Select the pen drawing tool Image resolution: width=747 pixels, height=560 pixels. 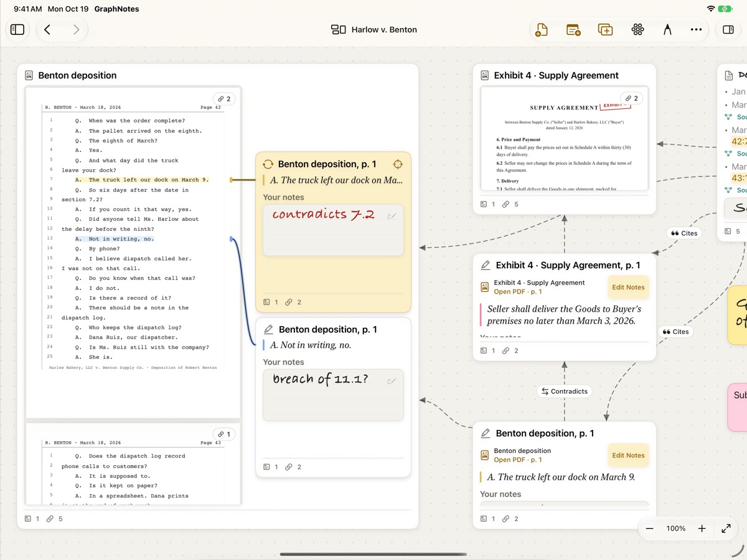[667, 29]
